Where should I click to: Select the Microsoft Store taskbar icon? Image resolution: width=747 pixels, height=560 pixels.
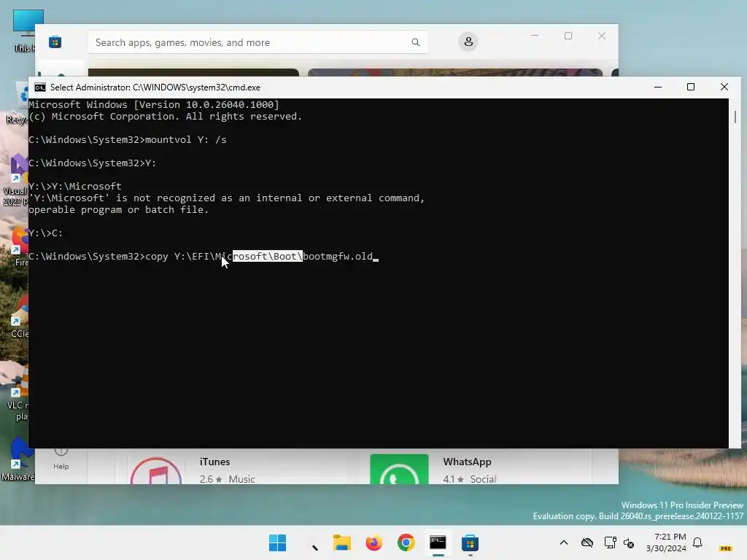pos(470,542)
